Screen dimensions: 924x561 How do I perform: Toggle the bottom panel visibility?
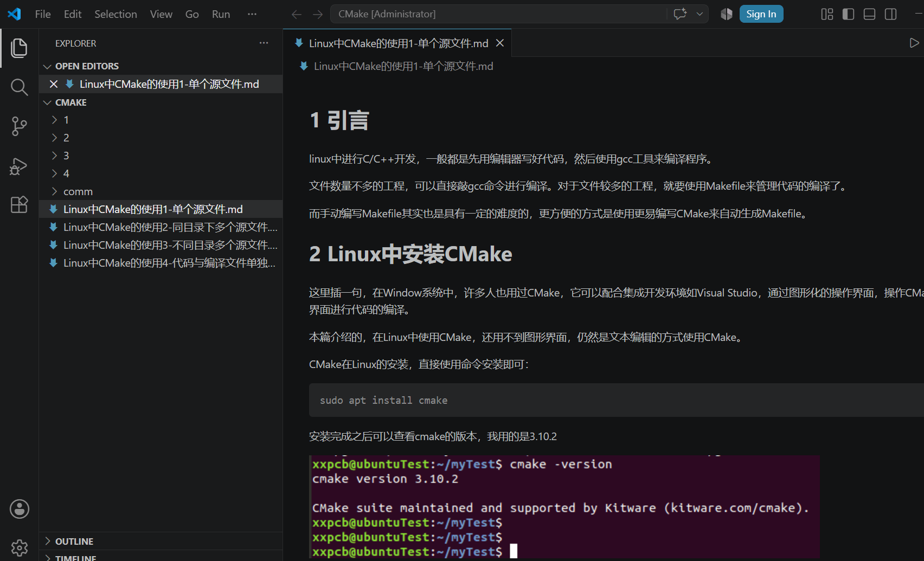coord(869,14)
